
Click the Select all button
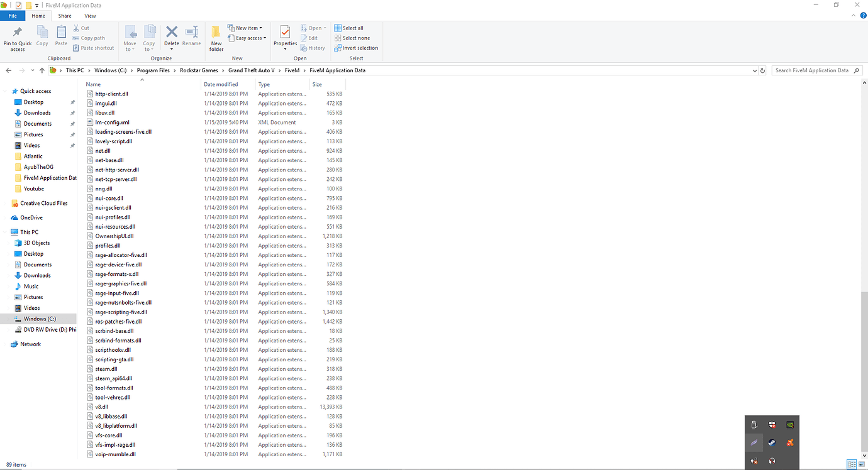coord(349,28)
